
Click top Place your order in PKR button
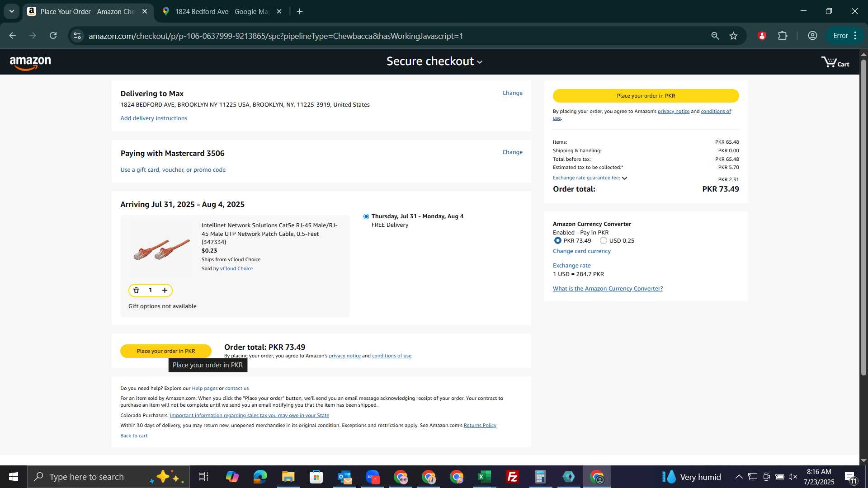[646, 96]
